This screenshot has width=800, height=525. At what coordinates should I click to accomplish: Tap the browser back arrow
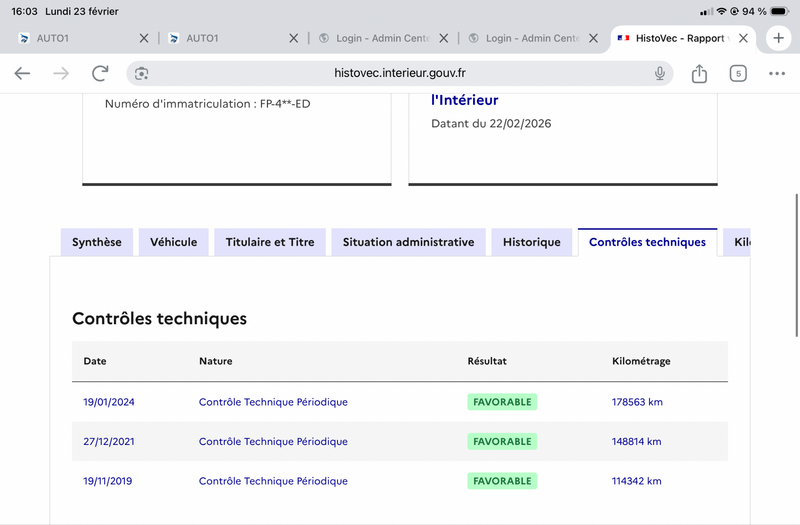pos(22,73)
